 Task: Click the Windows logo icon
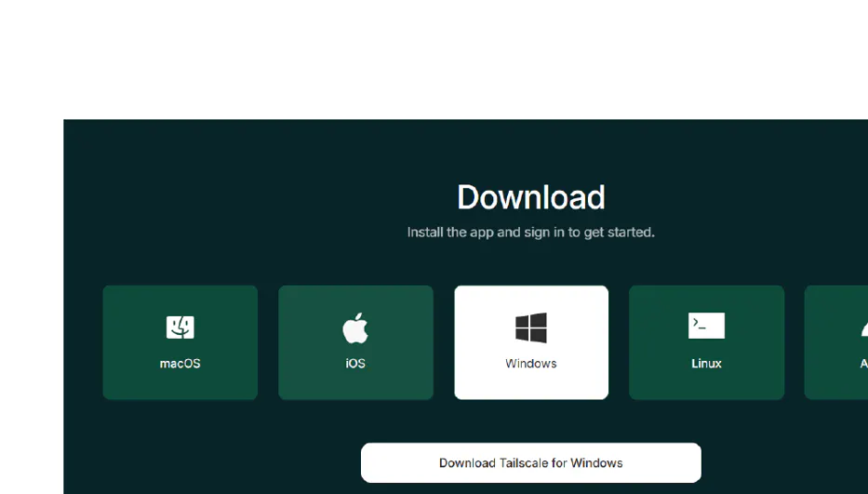(x=531, y=327)
